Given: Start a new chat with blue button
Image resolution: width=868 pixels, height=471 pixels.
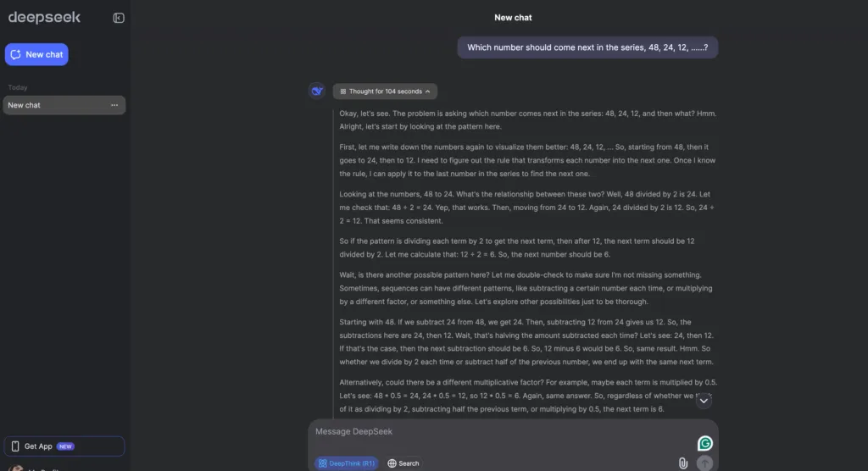Looking at the screenshot, I should click(x=36, y=54).
